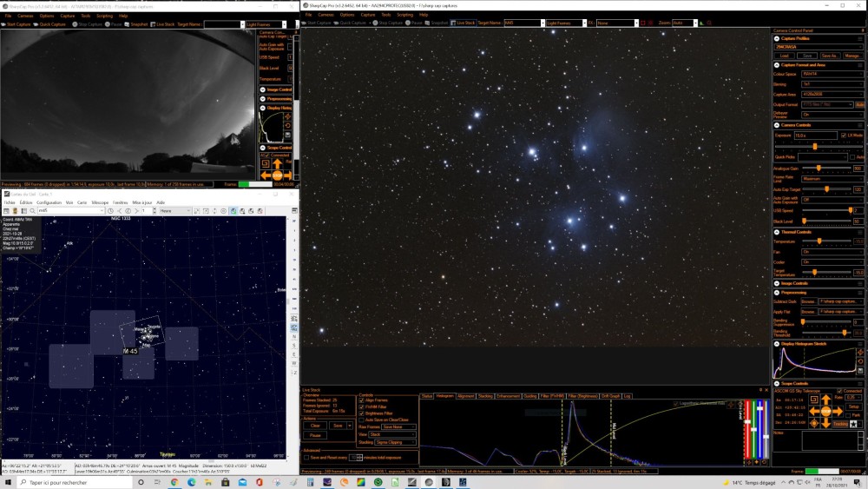Click the clock time icon in Cartes du Ciel toolbar
Screen dimensions: 868x489
click(110, 211)
